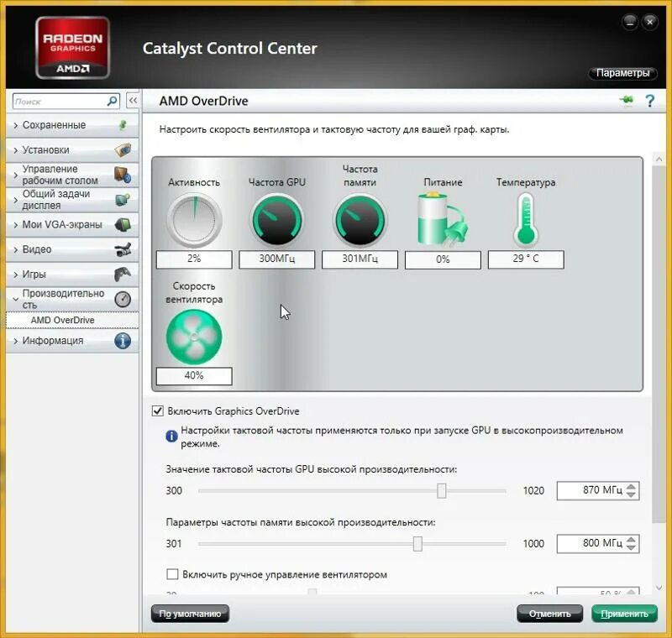Decrease GPU clock with down arrow
Image resolution: width=672 pixels, height=638 pixels.
[x=631, y=494]
